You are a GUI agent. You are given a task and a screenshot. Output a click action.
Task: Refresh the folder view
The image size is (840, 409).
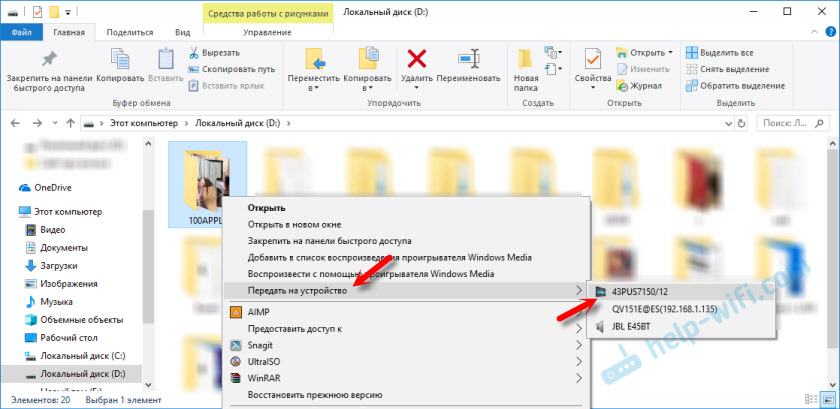tap(741, 123)
